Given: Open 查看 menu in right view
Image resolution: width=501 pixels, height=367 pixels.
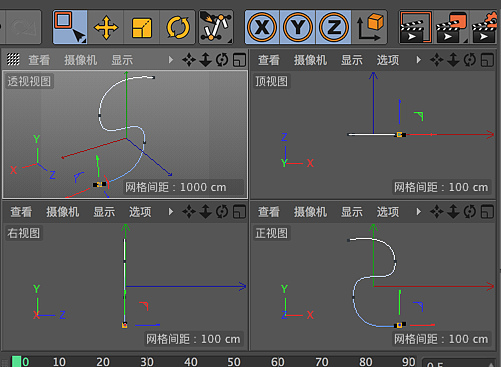Looking at the screenshot, I should pyautogui.click(x=21, y=212).
